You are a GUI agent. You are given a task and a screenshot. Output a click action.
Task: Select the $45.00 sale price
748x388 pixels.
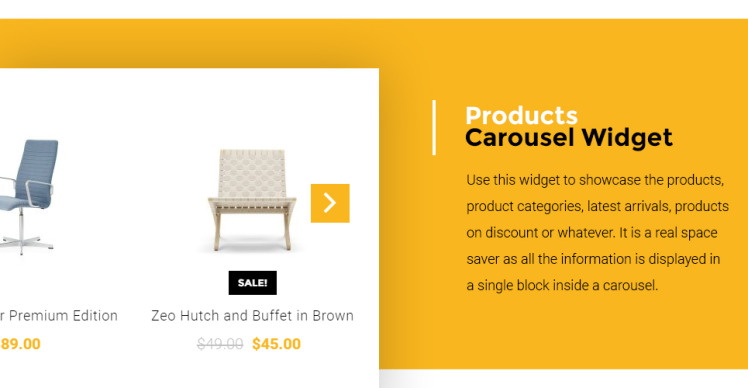click(277, 344)
